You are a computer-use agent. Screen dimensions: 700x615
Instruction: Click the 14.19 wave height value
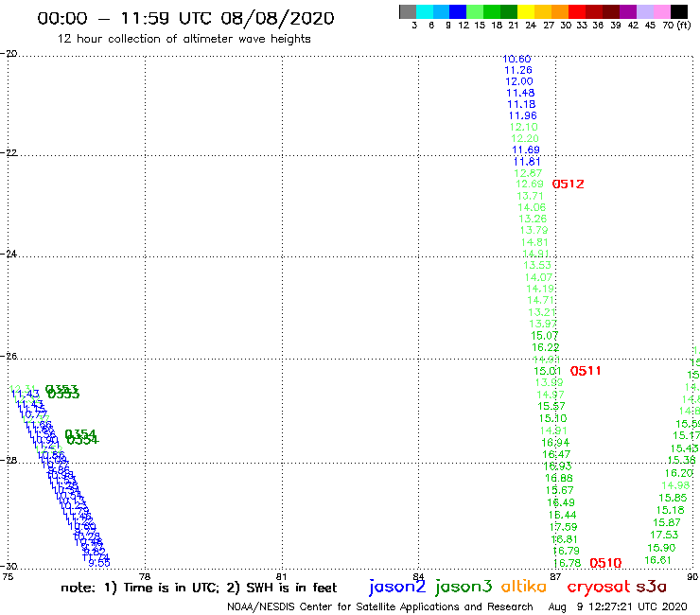pos(540,289)
